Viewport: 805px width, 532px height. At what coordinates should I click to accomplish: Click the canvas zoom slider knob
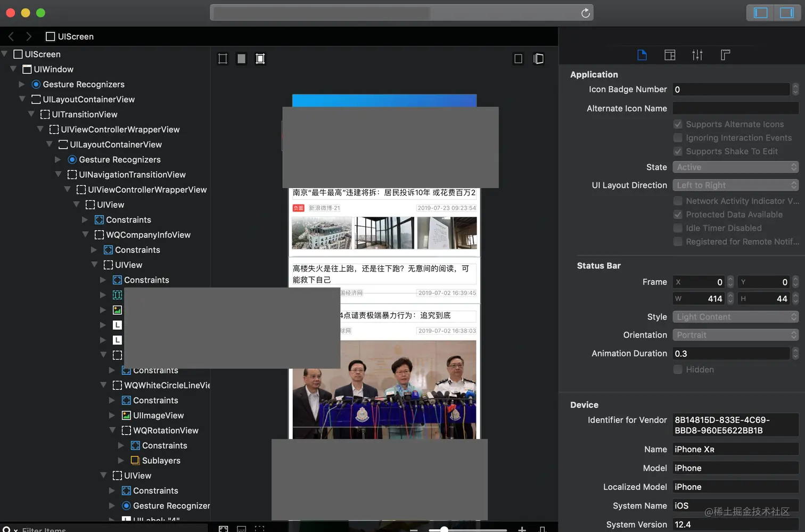(444, 529)
